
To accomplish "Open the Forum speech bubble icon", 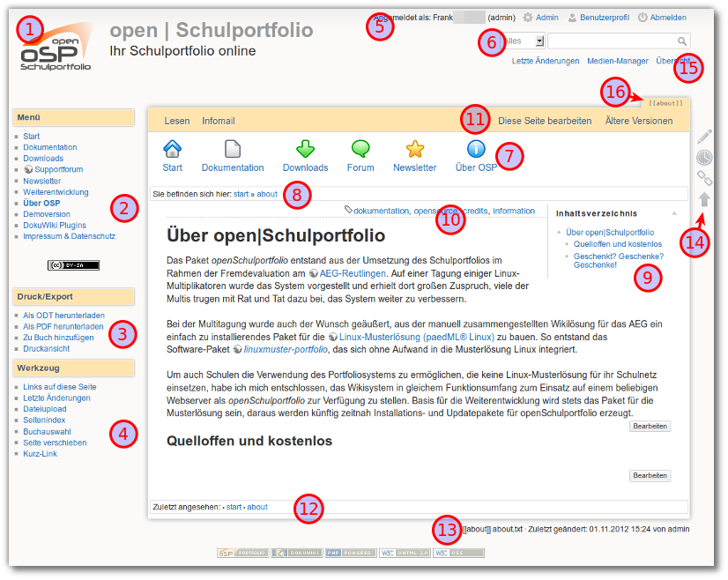I will click(360, 149).
